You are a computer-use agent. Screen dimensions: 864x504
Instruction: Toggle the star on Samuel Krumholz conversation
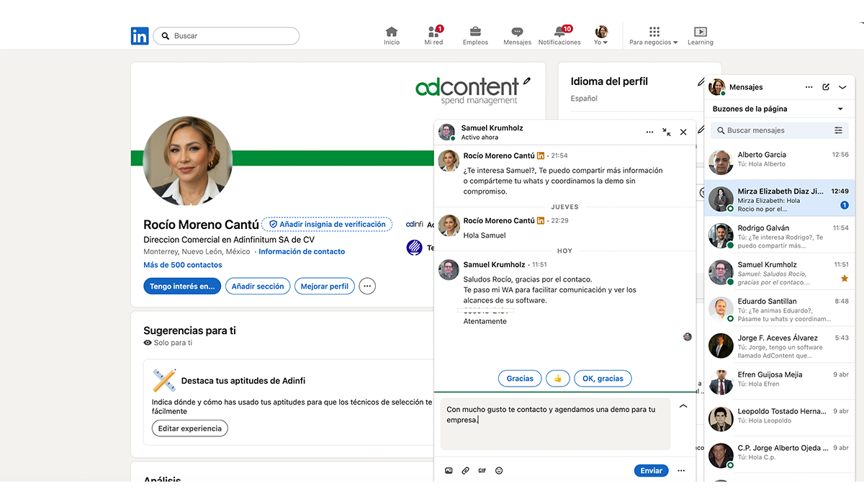coord(845,278)
